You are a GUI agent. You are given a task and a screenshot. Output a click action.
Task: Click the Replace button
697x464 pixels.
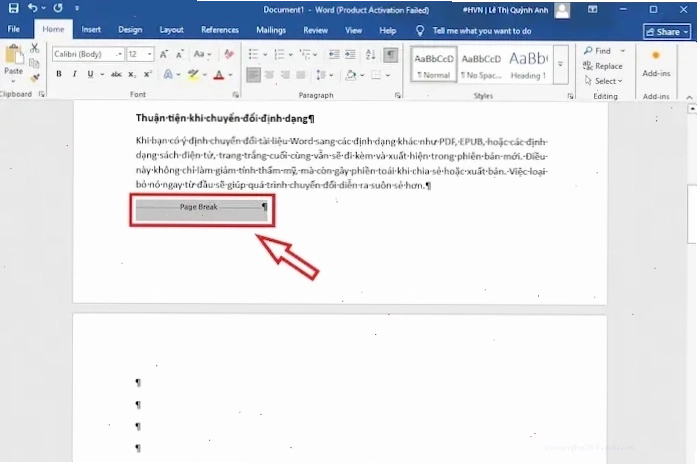coord(603,66)
